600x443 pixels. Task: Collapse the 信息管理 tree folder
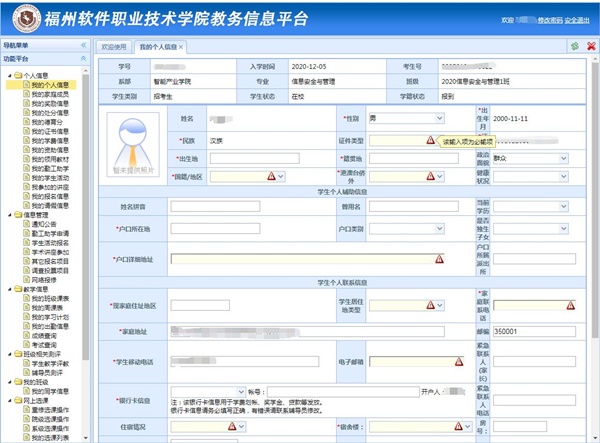(x=8, y=215)
